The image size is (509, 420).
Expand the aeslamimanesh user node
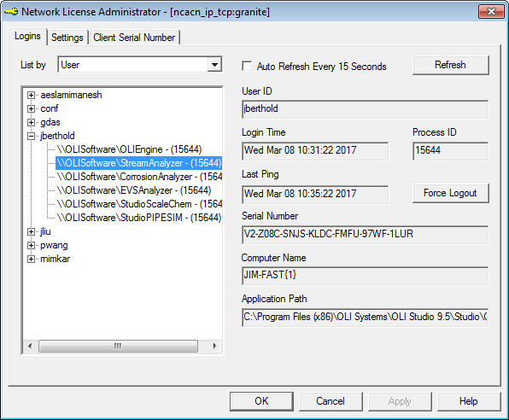pos(31,95)
